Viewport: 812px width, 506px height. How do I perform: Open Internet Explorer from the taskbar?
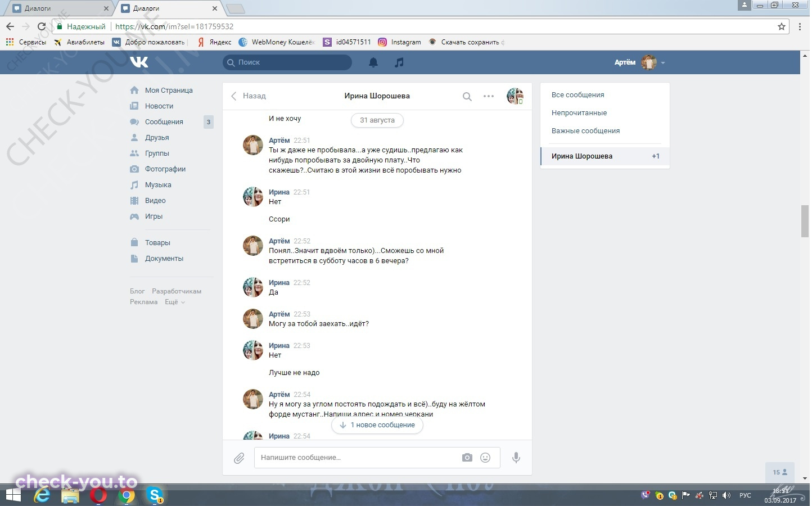42,496
